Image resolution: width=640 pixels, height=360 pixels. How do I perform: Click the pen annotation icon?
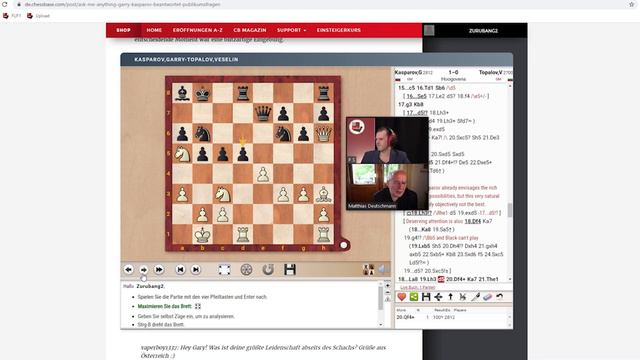point(475,297)
